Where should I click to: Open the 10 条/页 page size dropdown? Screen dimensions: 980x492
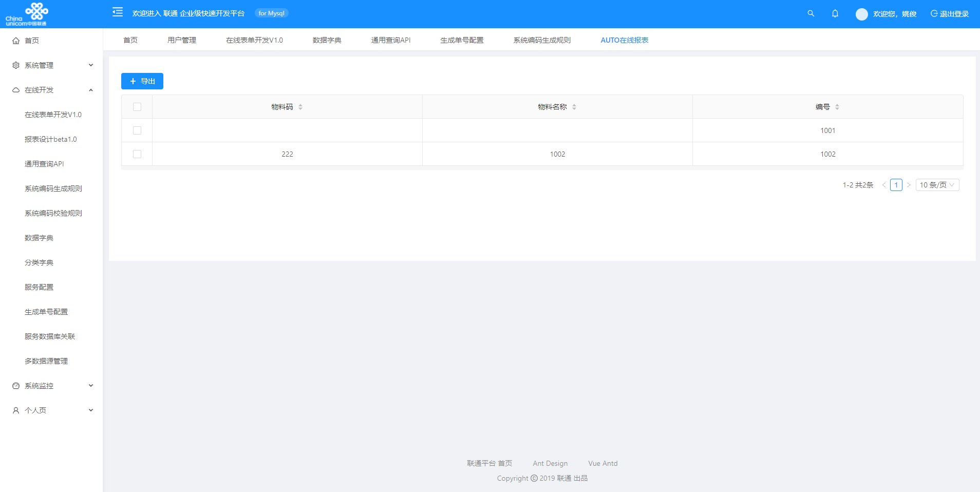[937, 185]
